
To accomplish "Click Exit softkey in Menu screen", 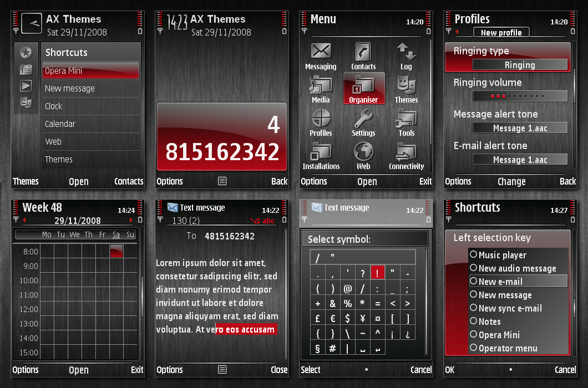I will click(x=425, y=181).
